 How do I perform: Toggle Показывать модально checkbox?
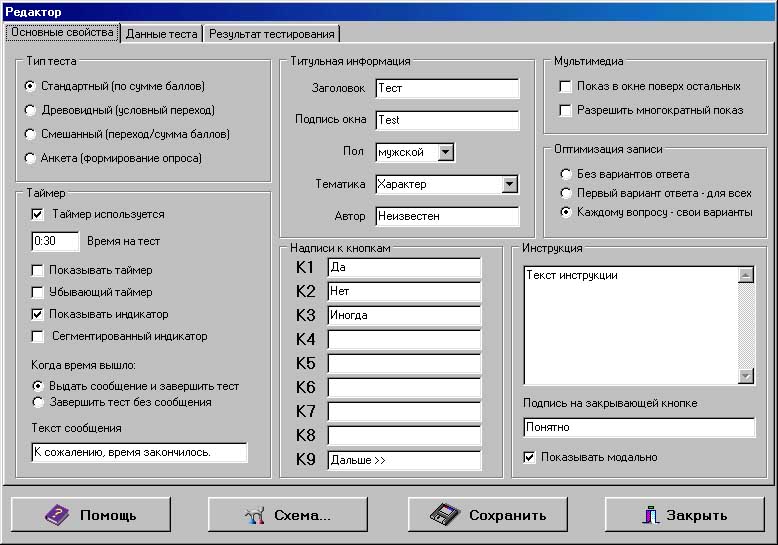point(530,457)
